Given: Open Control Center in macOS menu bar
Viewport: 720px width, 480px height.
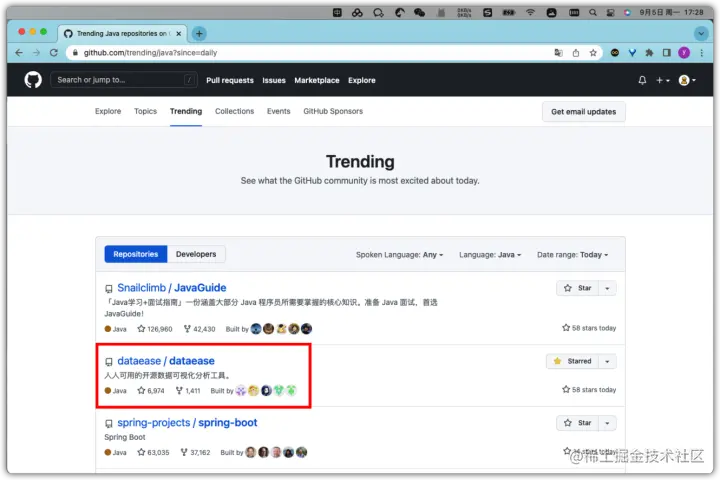Looking at the screenshot, I should tap(610, 12).
